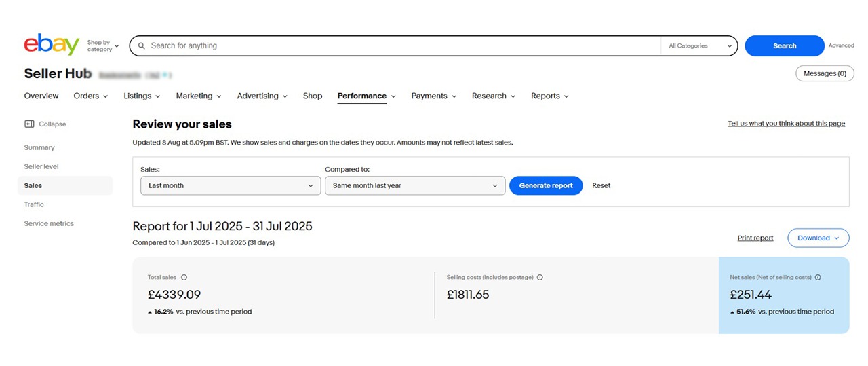Image resolution: width=868 pixels, height=366 pixels.
Task: Select Traffic in the left sidebar
Action: 34,204
